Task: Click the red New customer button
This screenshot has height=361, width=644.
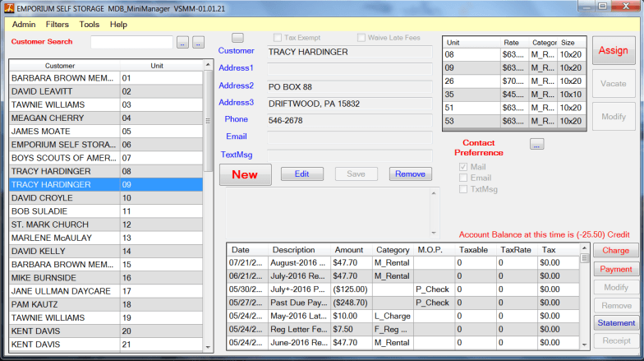Action: [x=245, y=174]
